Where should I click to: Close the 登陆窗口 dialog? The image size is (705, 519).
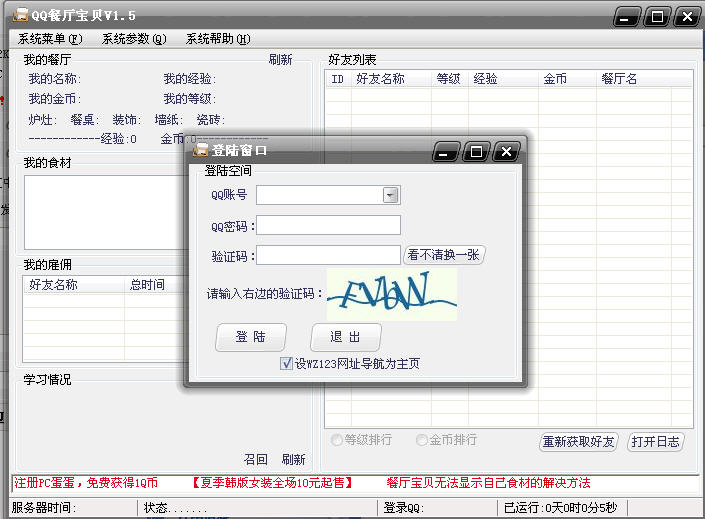tap(507, 152)
